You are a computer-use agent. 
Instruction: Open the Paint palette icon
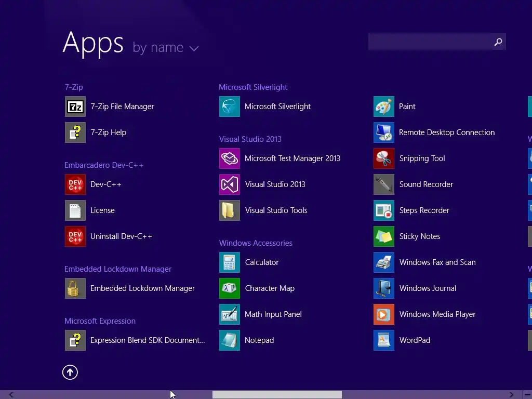point(384,107)
